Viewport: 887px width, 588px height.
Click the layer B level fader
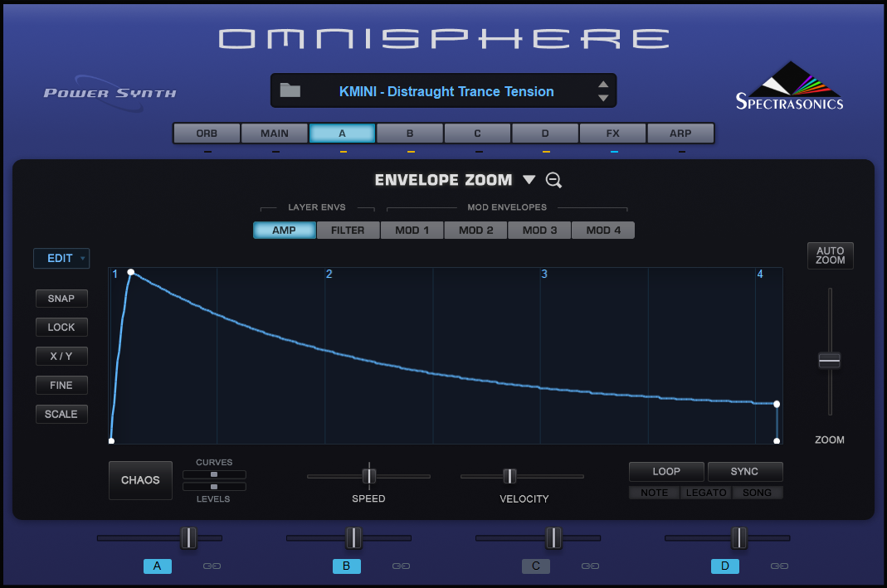coord(353,537)
